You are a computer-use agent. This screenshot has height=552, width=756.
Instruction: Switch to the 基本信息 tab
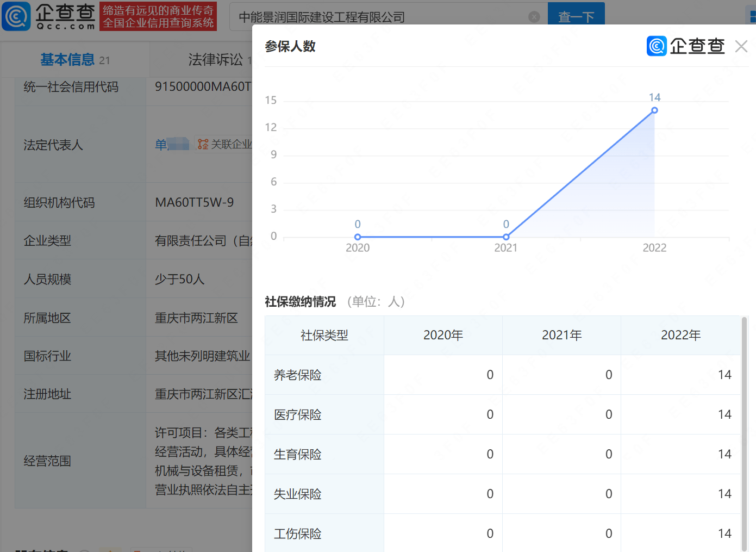68,60
